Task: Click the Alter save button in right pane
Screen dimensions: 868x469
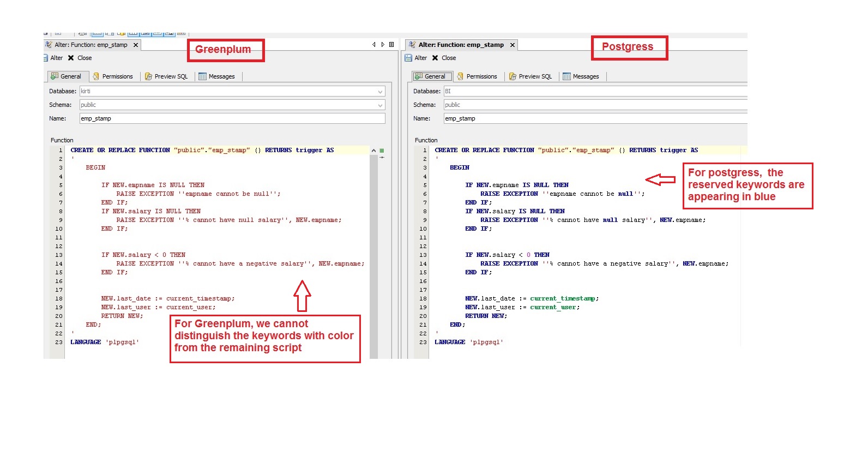Action: pyautogui.click(x=415, y=58)
